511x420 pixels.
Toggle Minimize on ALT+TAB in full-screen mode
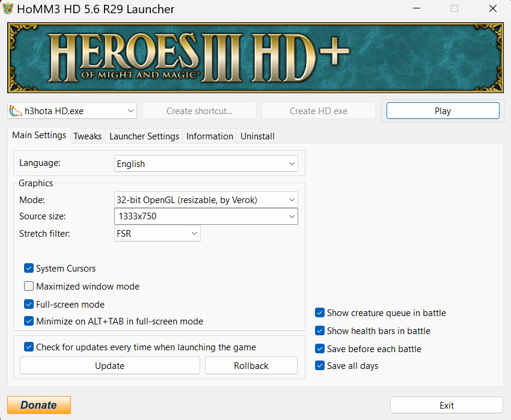pyautogui.click(x=28, y=321)
